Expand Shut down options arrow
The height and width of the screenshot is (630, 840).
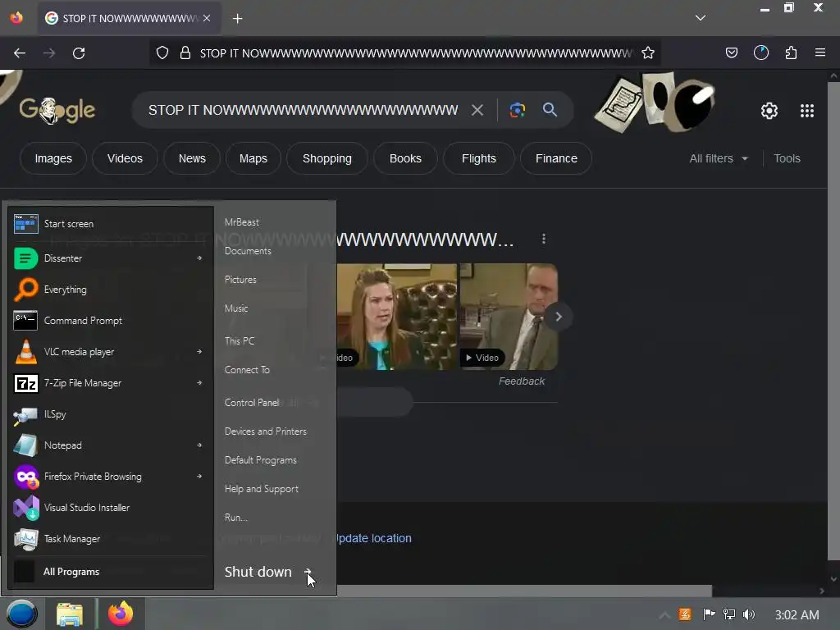click(x=308, y=572)
